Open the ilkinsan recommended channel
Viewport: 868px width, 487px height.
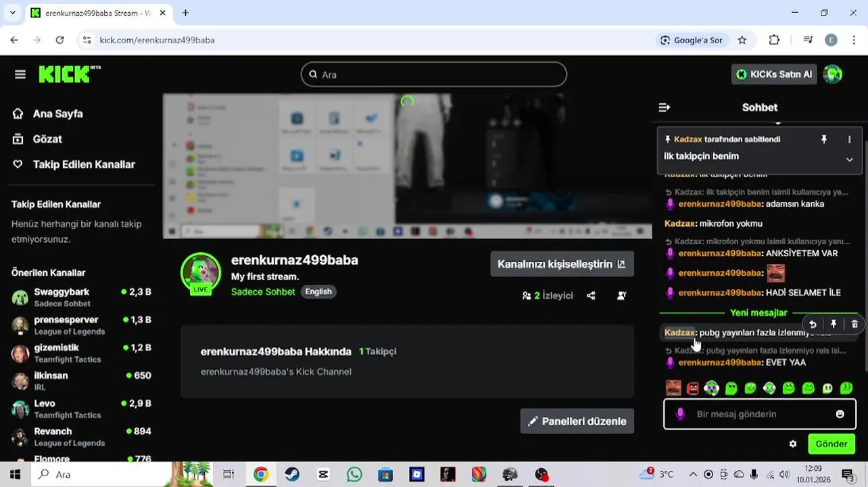tap(81, 381)
